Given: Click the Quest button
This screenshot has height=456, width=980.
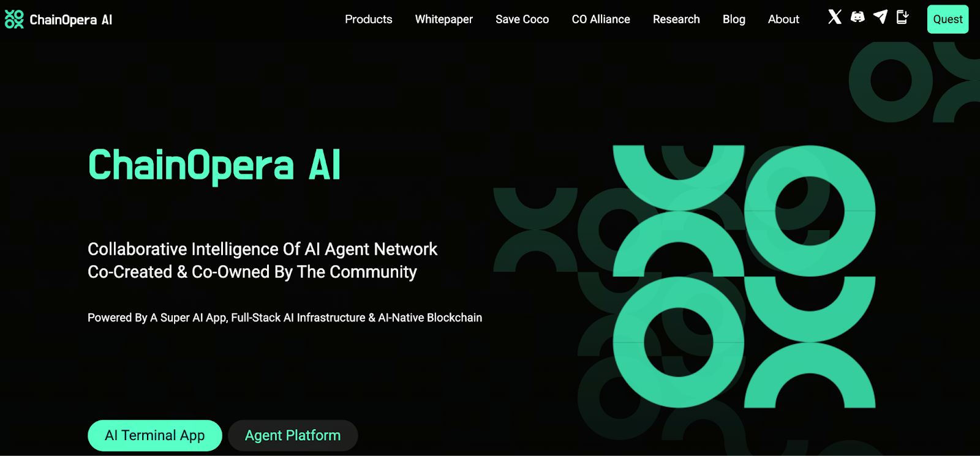Looking at the screenshot, I should [948, 19].
